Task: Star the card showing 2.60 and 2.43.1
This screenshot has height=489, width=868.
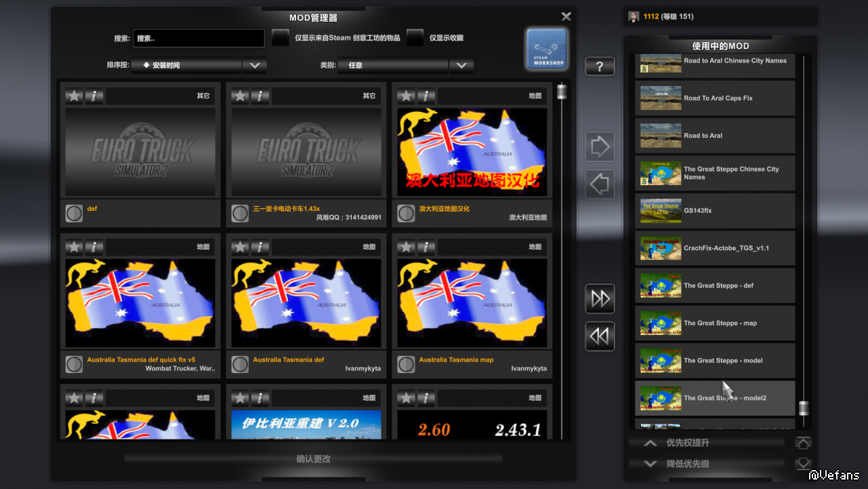Action: pyautogui.click(x=407, y=398)
